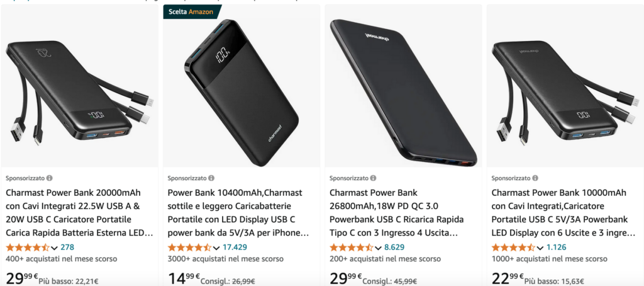This screenshot has width=644, height=286.
Task: Click info icon beside first Sponsorizzato label
Action: 50,178
